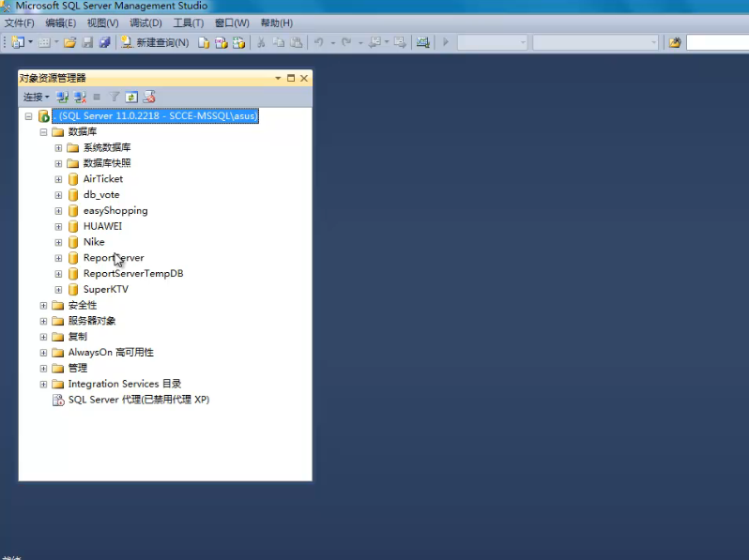This screenshot has height=560, width=749.
Task: Click the Activity Monitor icon
Action: pos(422,42)
